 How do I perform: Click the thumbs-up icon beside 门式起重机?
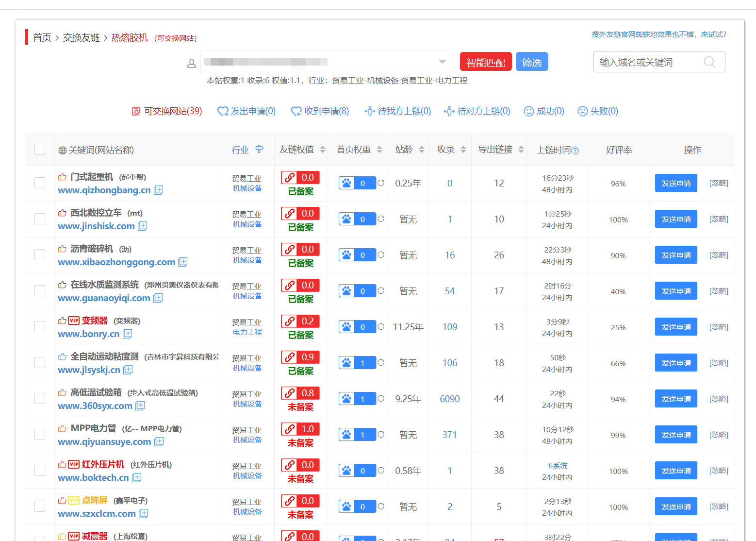62,177
